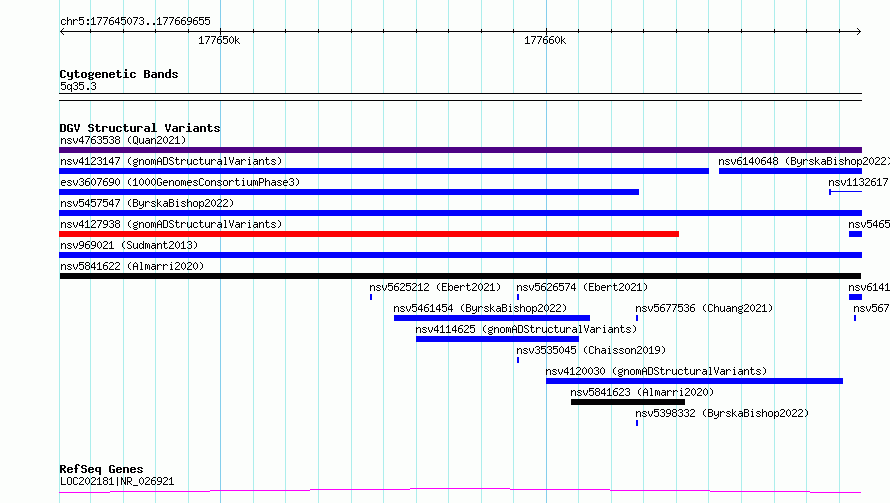890x503 pixels.
Task: Click the black nsv5841623 variant bar
Action: [628, 402]
